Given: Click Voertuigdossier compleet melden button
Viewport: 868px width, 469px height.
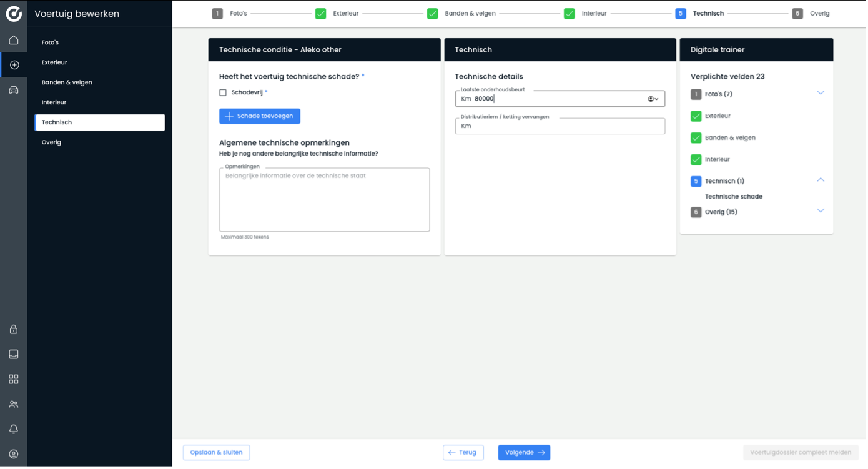Looking at the screenshot, I should 801,453.
